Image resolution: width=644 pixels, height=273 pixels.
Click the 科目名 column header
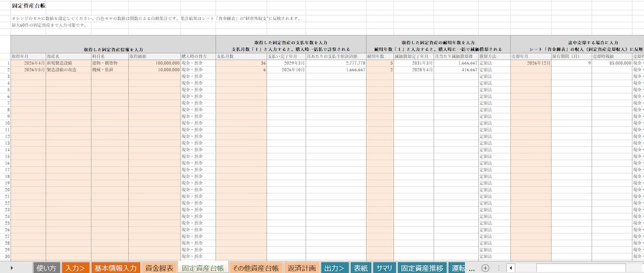tap(109, 56)
